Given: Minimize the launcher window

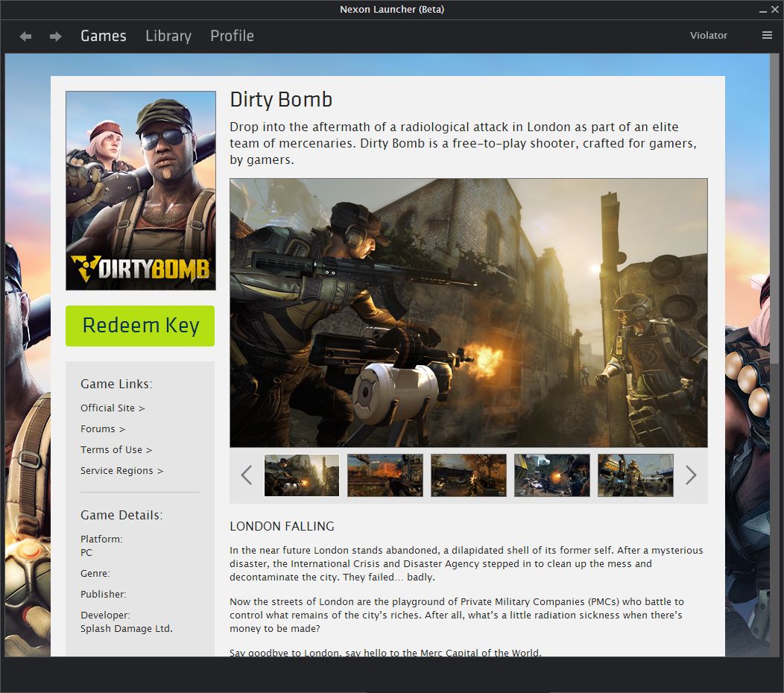Looking at the screenshot, I should click(762, 9).
